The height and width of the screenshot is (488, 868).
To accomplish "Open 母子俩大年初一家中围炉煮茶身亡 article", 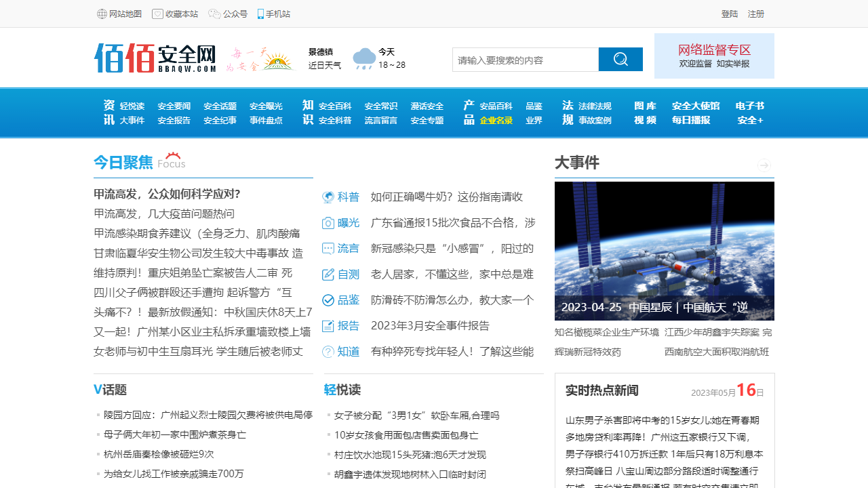I will (x=175, y=435).
